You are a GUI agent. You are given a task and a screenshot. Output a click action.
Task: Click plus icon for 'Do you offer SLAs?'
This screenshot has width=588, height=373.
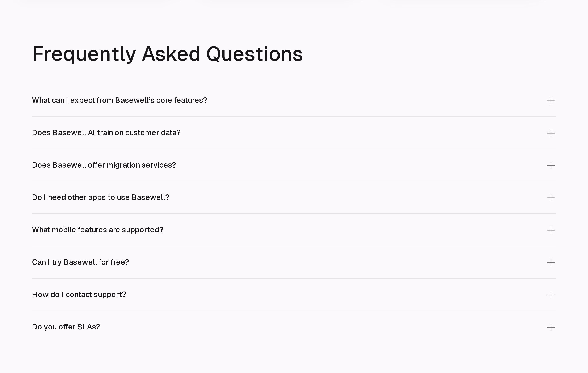pyautogui.click(x=551, y=327)
